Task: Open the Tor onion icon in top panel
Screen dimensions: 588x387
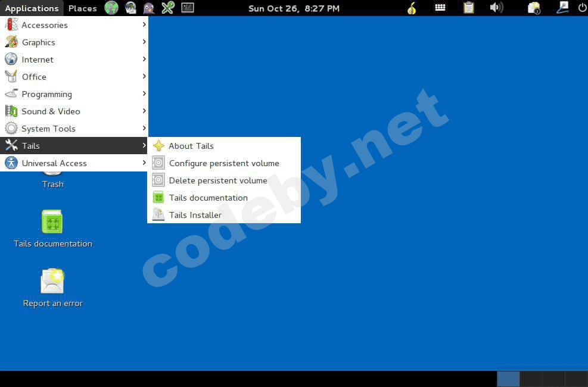Action: coord(412,8)
